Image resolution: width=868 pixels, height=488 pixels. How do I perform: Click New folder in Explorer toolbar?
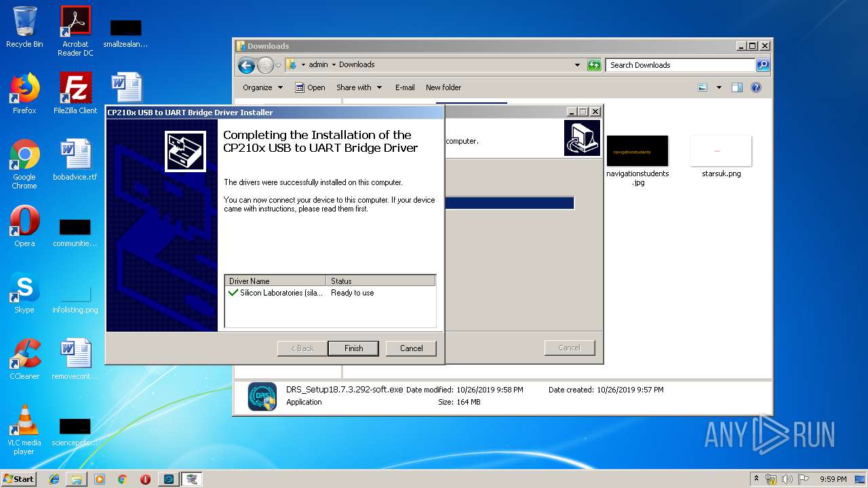[443, 87]
